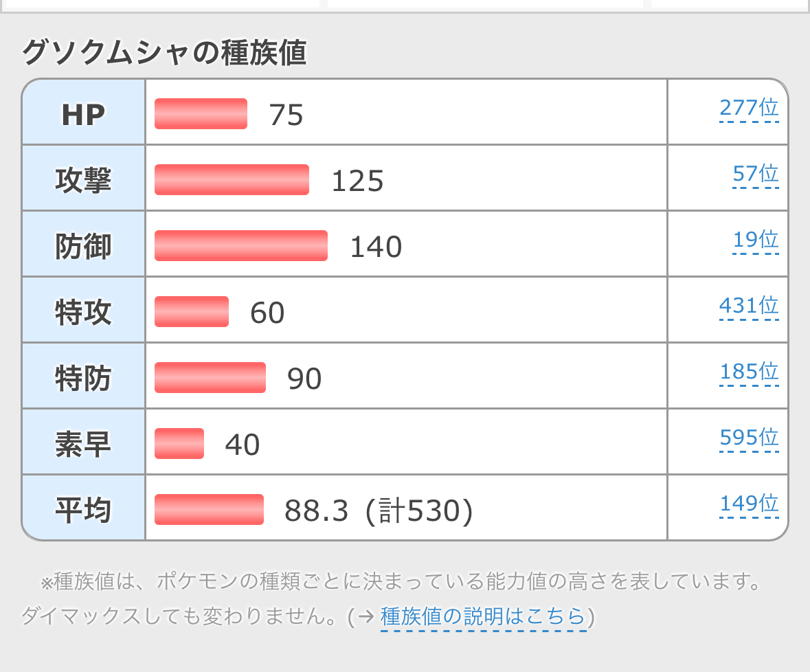
Task: Click the 88.3 (計530) average value
Action: [379, 511]
